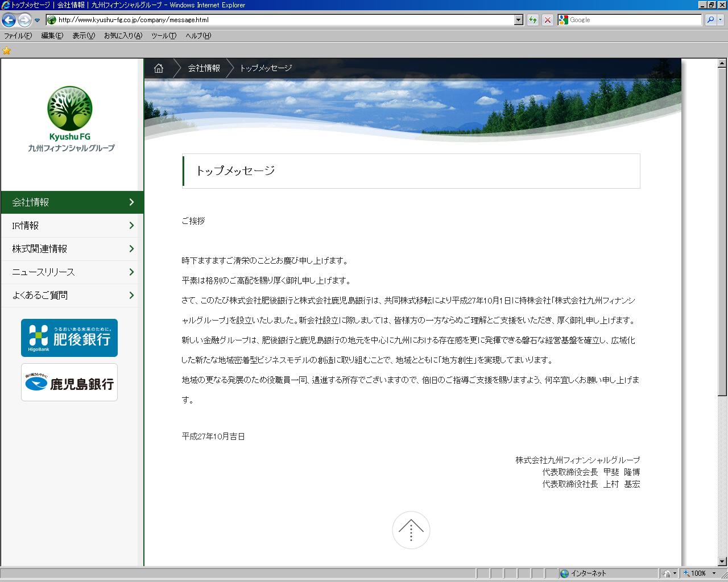Click the vertical scrollbar thumb
Screen dimensions: 728x582
coord(722,232)
